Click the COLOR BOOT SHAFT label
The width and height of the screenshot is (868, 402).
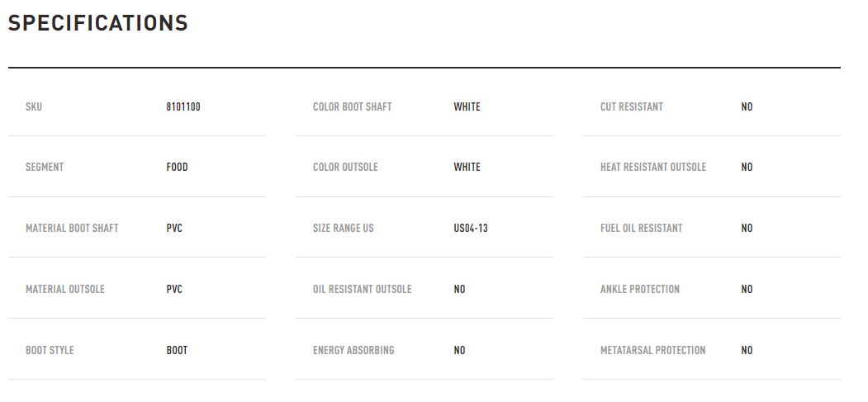(352, 106)
